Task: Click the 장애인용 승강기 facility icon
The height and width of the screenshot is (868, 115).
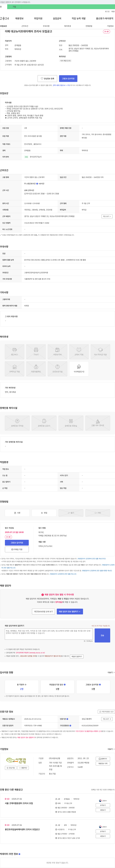Action: 44,423
